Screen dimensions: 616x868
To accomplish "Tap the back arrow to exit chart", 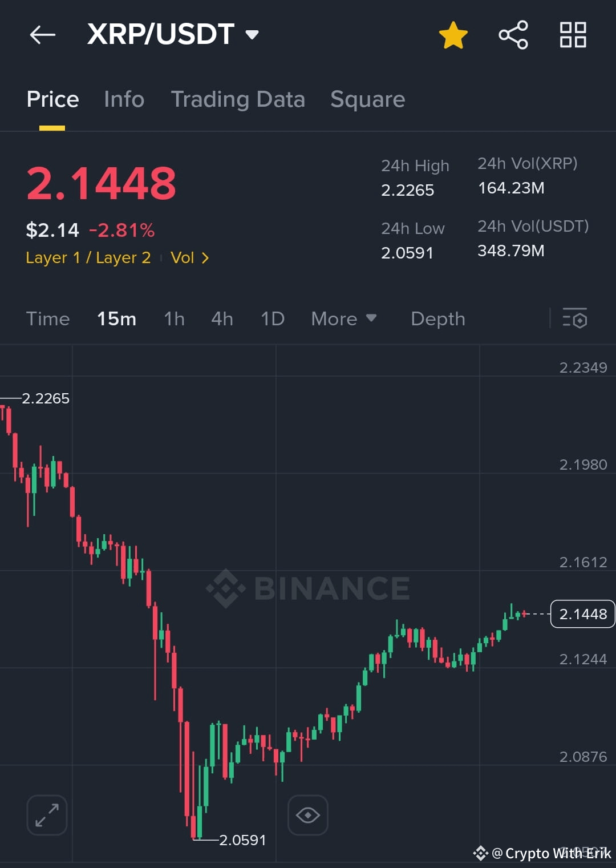I will point(42,35).
